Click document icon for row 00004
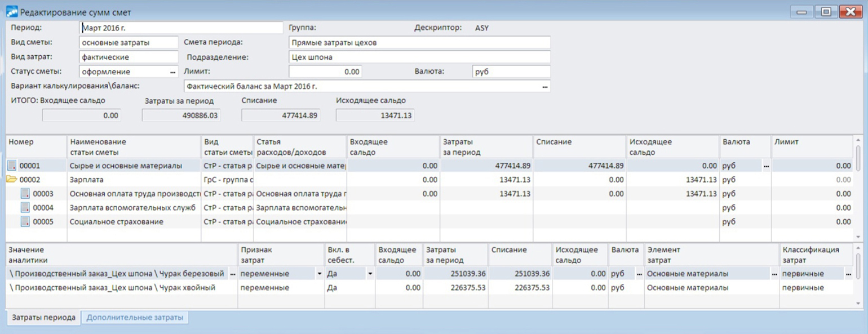This screenshot has height=334, width=868. click(25, 208)
